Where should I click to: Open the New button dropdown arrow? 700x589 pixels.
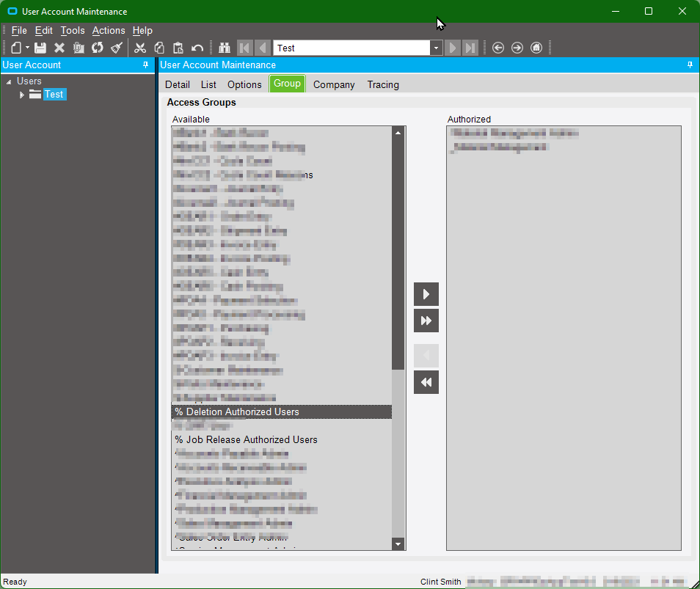click(x=27, y=48)
